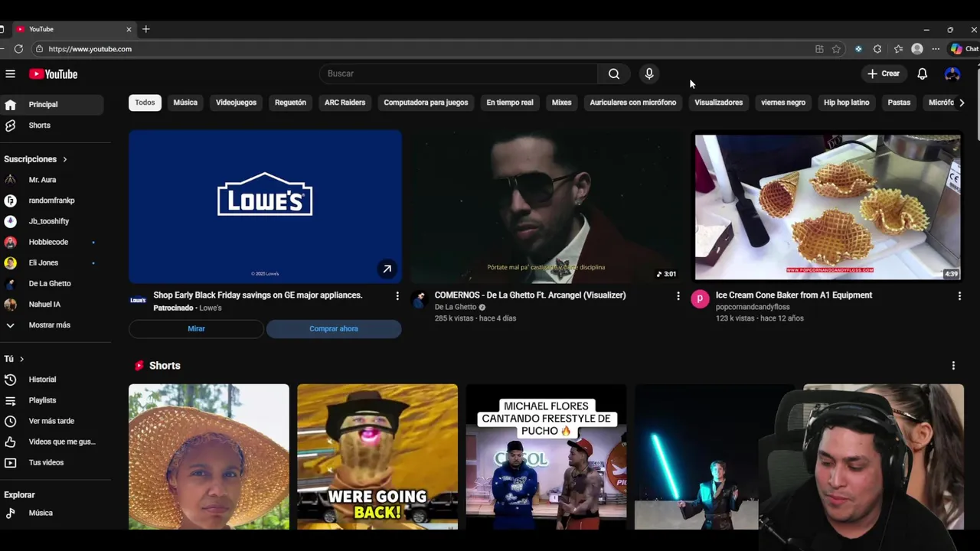Open Shorts in the sidebar
Image resolution: width=980 pixels, height=551 pixels.
pyautogui.click(x=51, y=126)
